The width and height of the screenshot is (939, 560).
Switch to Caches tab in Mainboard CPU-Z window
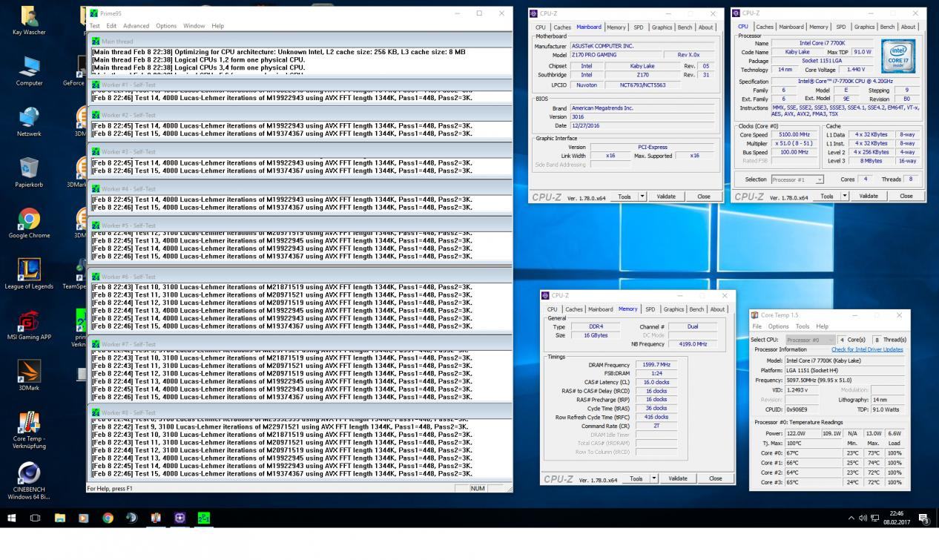[x=562, y=27]
